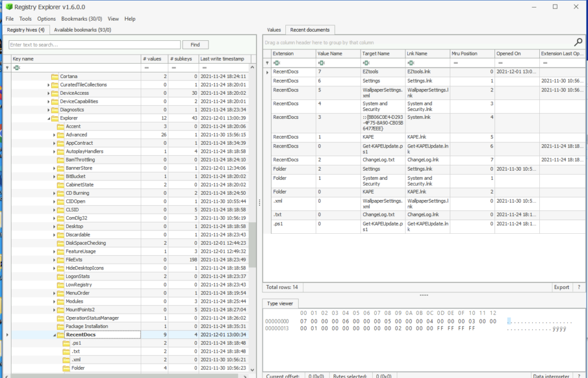Click the Export button
Image resolution: width=588 pixels, height=378 pixels.
click(562, 287)
